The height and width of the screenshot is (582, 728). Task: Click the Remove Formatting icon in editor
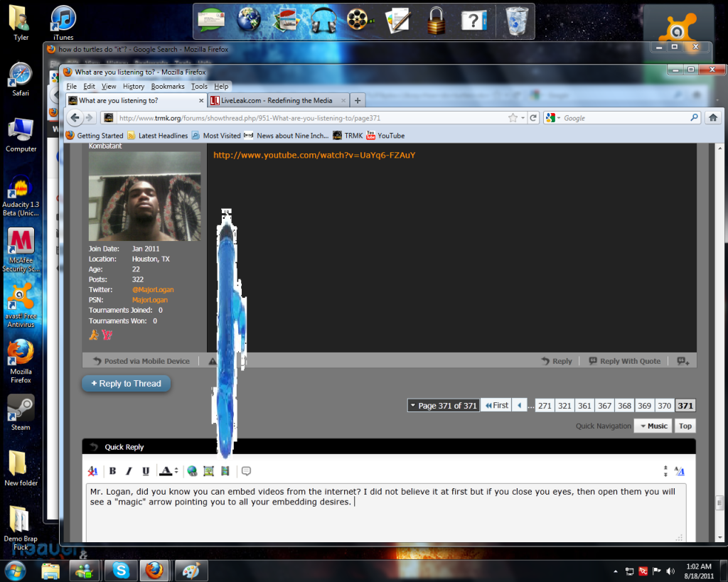[x=93, y=471]
